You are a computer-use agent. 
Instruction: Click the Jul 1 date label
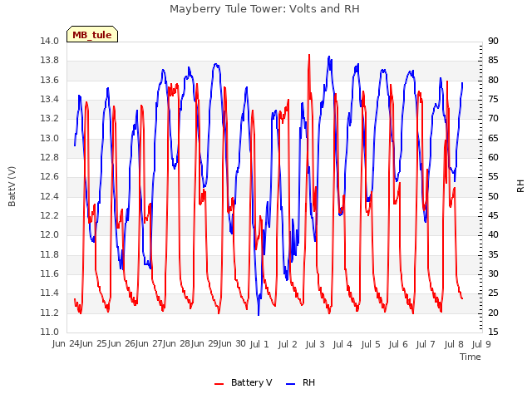pos(259,344)
